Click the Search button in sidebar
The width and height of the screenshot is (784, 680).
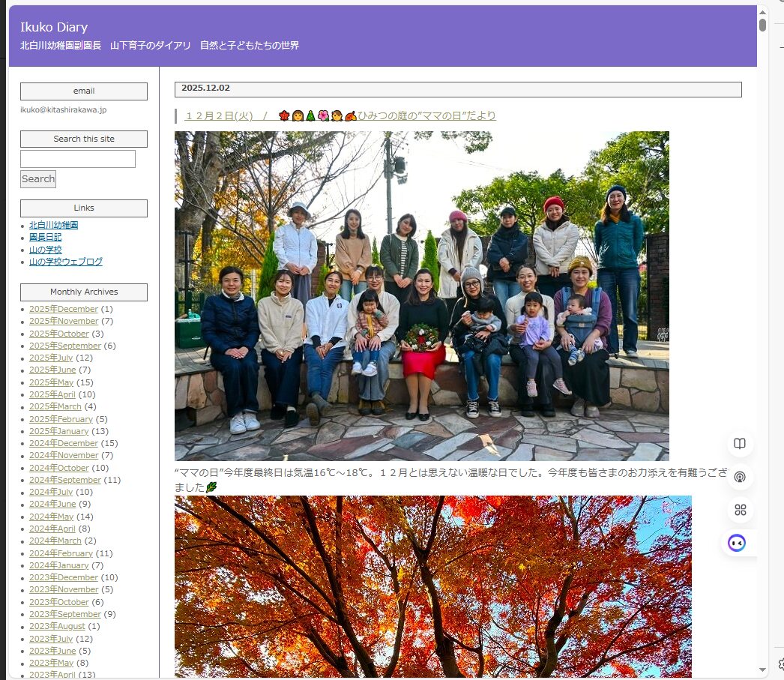pos(38,179)
